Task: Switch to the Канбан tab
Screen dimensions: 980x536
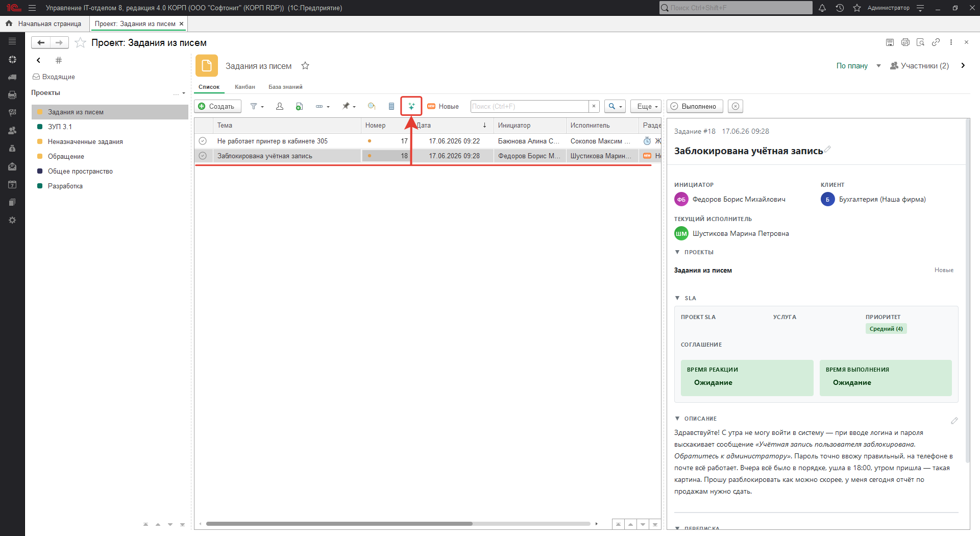Action: 245,87
